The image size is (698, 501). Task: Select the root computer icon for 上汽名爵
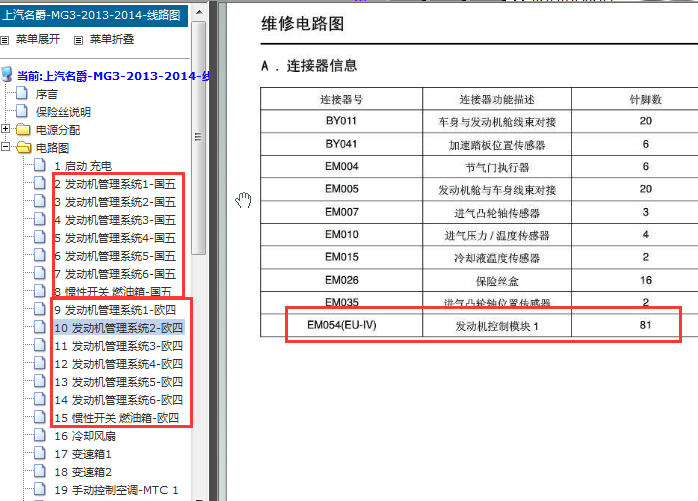(x=7, y=75)
